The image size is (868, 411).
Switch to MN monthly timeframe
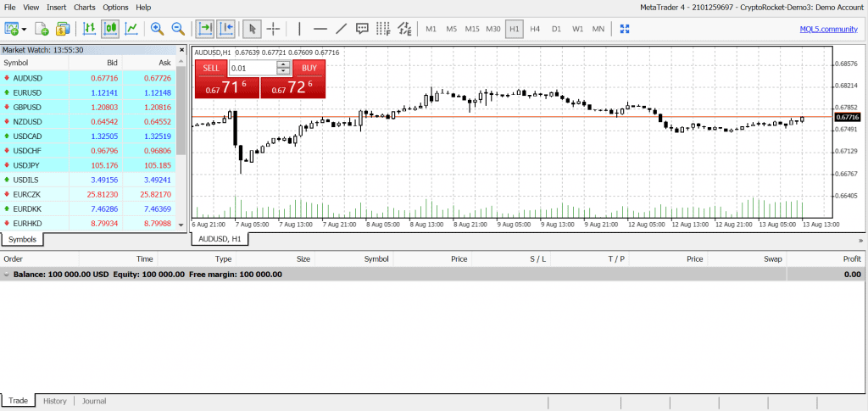pos(598,29)
